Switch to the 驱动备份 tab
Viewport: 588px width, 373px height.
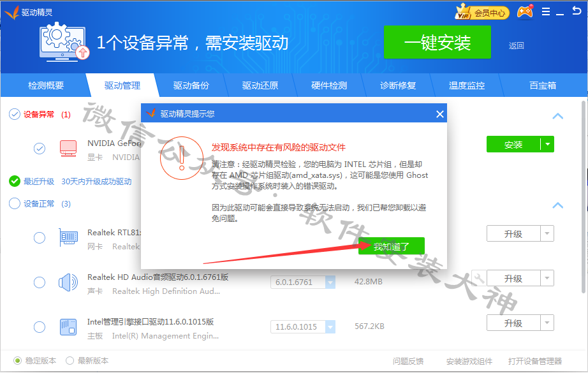click(x=191, y=85)
